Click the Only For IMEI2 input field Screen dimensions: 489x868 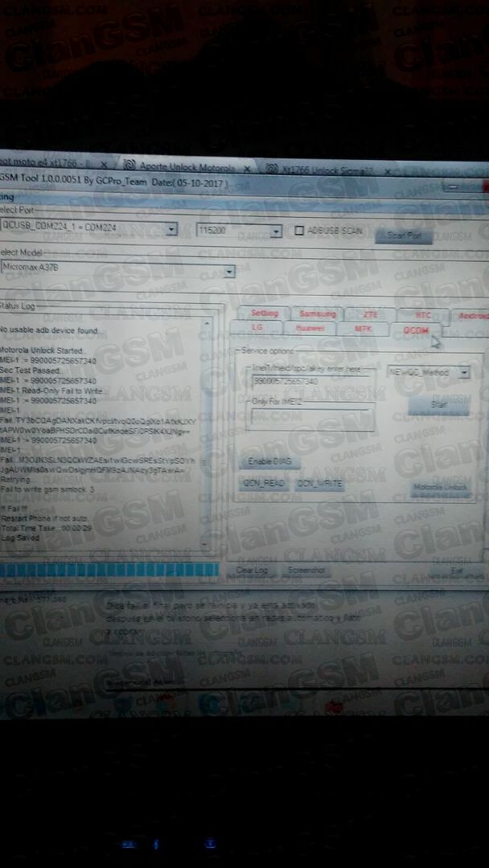[x=312, y=416]
